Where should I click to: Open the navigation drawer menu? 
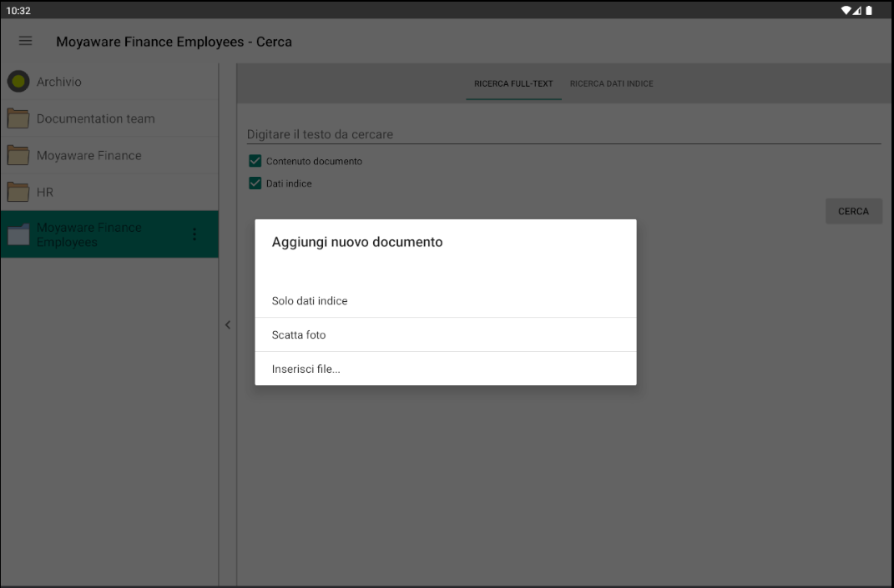[x=25, y=40]
